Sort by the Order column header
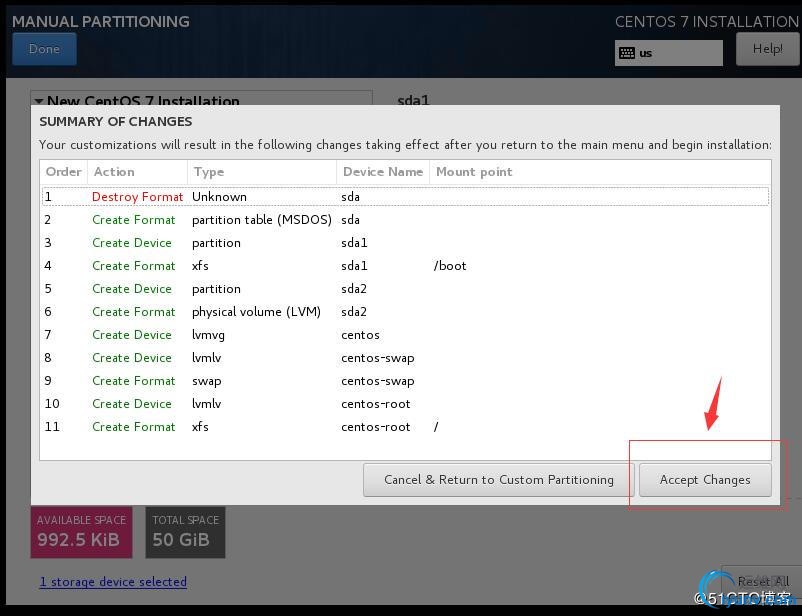 tap(63, 172)
